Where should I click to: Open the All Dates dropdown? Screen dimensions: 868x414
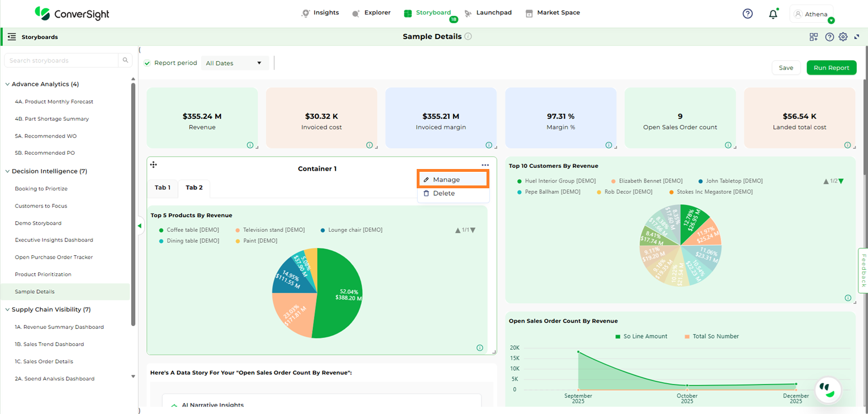tap(234, 63)
